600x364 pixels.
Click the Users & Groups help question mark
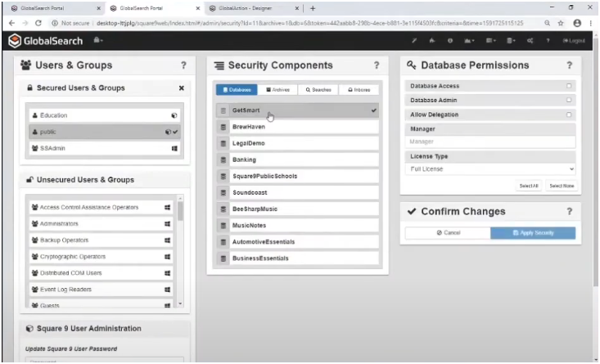pyautogui.click(x=183, y=65)
